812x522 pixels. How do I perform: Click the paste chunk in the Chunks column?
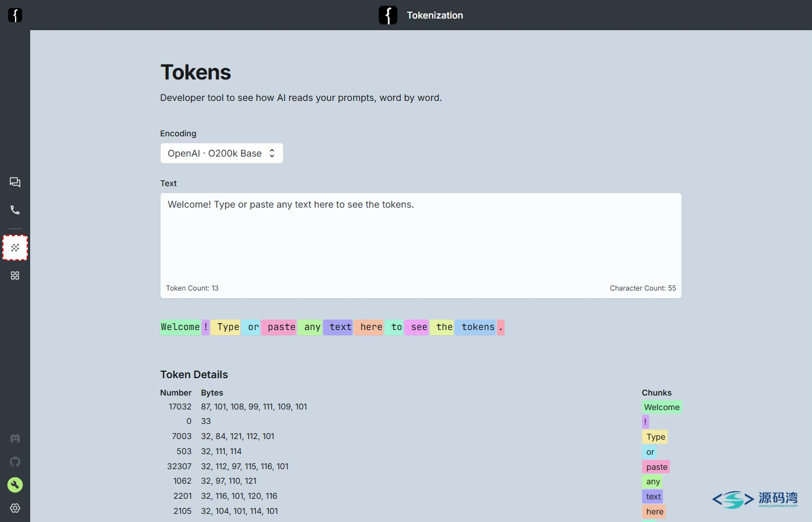[x=656, y=467]
